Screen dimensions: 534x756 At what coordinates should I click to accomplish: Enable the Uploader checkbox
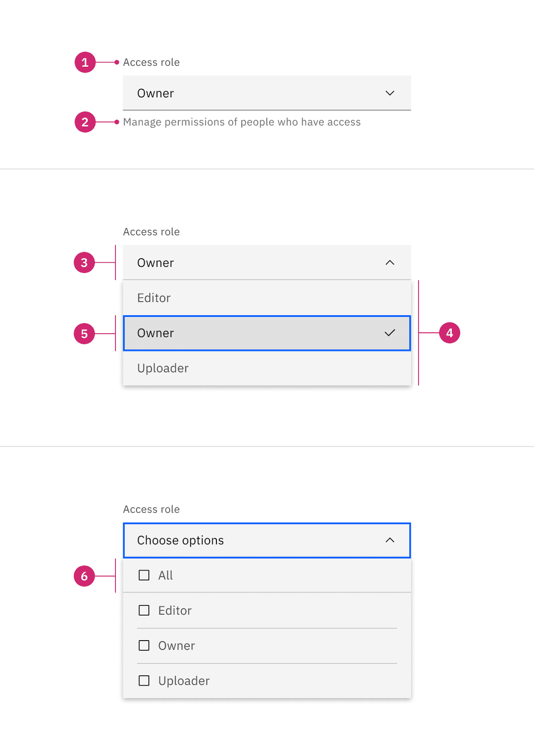click(x=144, y=680)
